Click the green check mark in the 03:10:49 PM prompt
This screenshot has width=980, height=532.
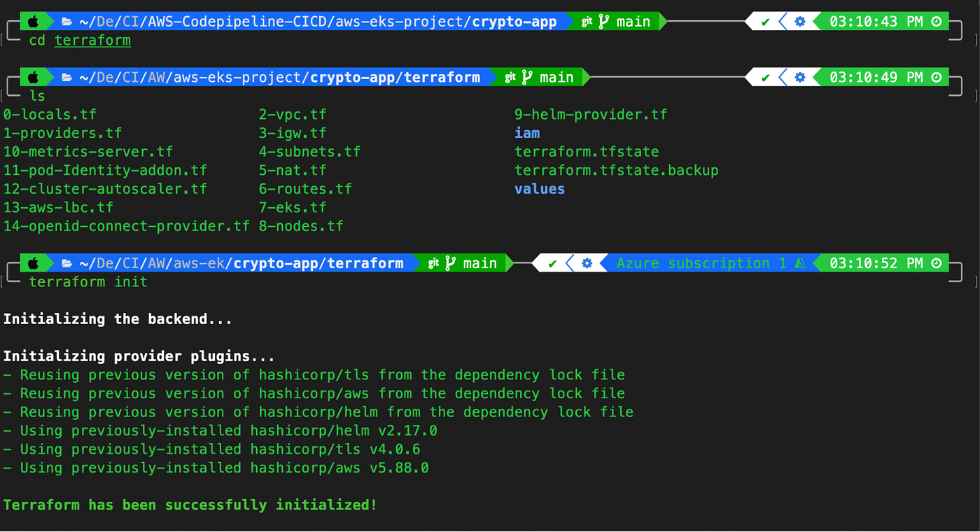(x=765, y=78)
